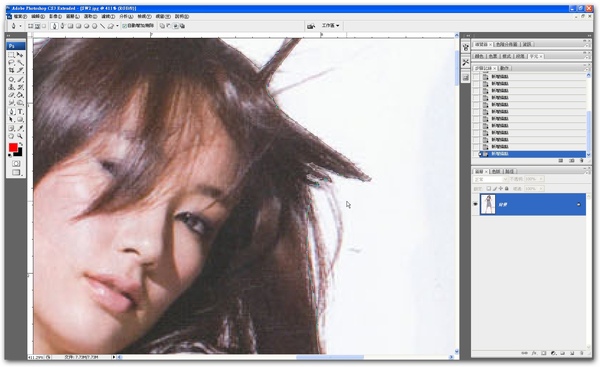Open the Workspace dropdown
Image resolution: width=600 pixels, height=367 pixels.
point(331,26)
